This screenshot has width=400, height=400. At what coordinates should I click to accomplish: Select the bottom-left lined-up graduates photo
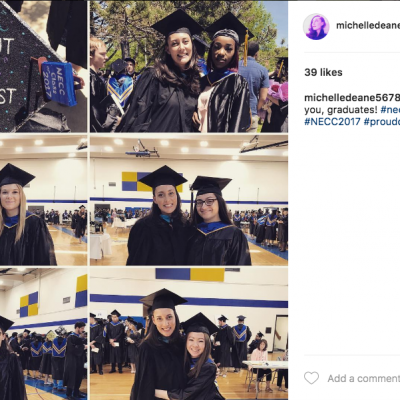click(43, 334)
